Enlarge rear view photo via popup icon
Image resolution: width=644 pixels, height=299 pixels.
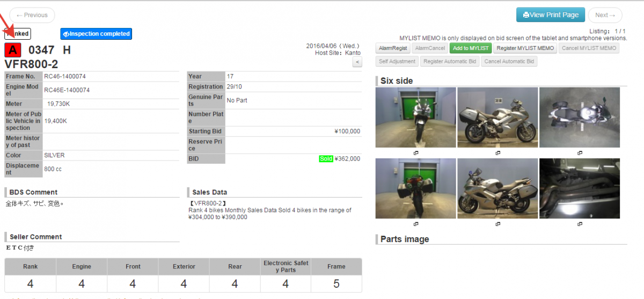point(416,224)
